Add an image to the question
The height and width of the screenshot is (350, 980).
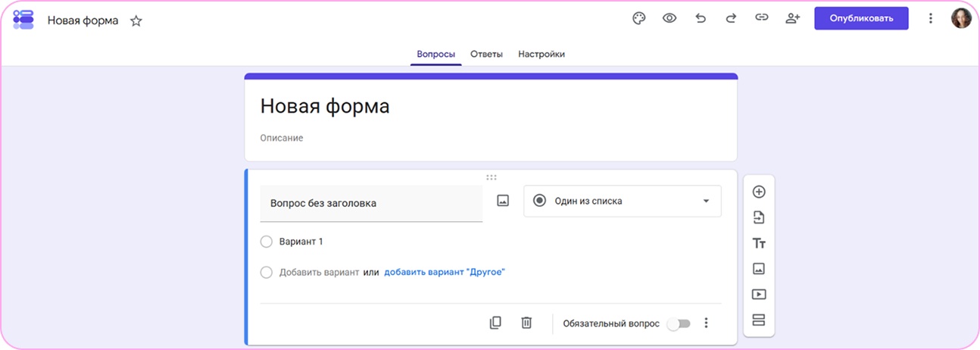point(503,201)
